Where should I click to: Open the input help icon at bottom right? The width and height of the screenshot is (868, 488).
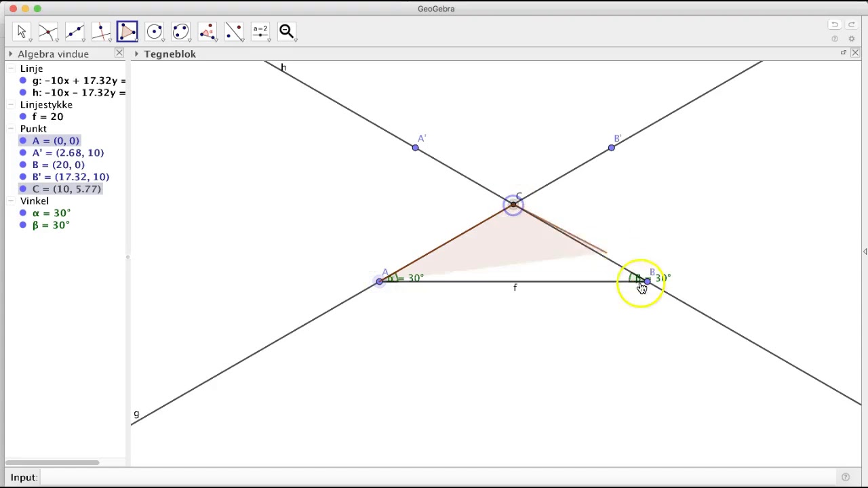click(x=846, y=477)
